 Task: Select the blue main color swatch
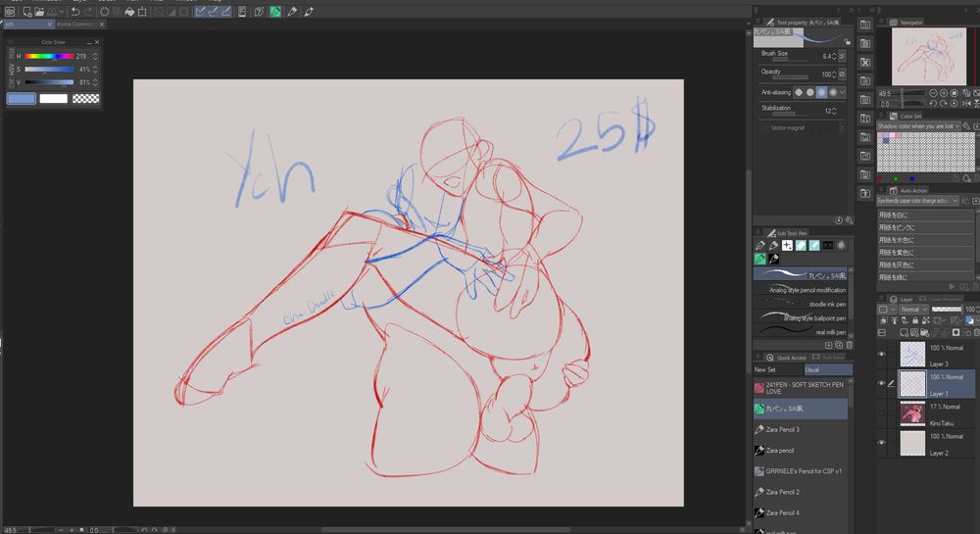[x=22, y=99]
